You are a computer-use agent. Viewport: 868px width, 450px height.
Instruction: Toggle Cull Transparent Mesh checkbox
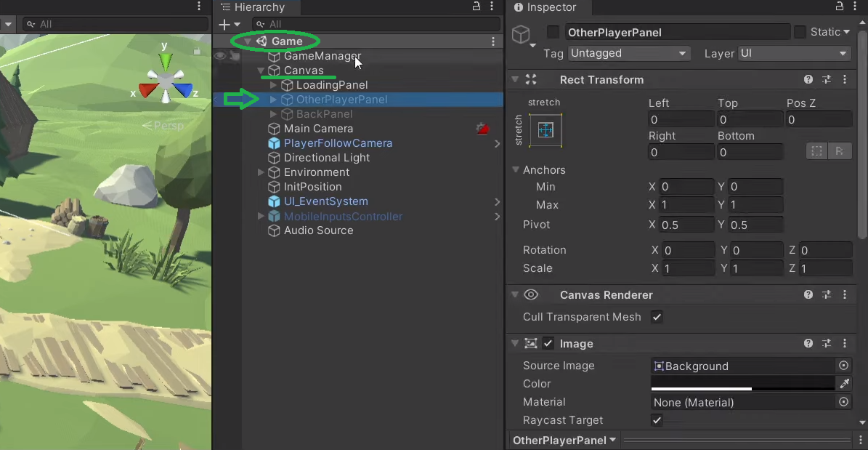tap(657, 317)
